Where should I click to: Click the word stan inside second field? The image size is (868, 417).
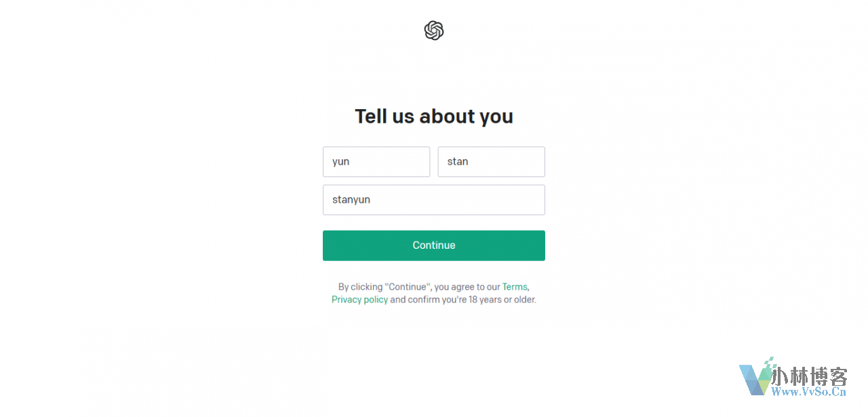coord(458,161)
